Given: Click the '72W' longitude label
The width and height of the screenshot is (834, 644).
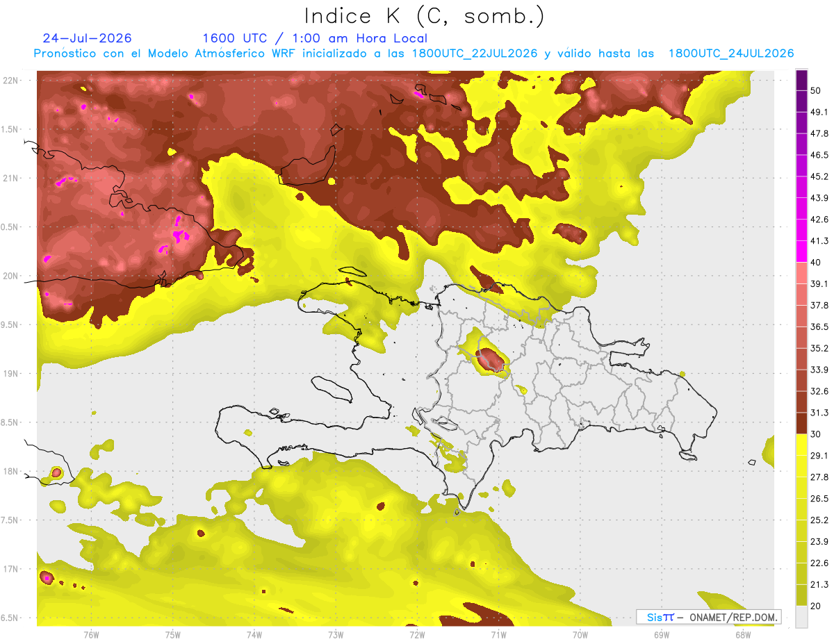Looking at the screenshot, I should (417, 635).
